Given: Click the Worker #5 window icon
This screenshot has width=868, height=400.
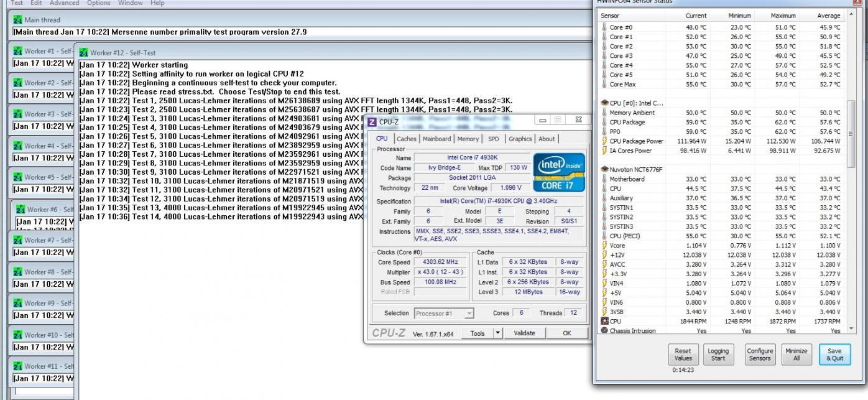Looking at the screenshot, I should 18,177.
